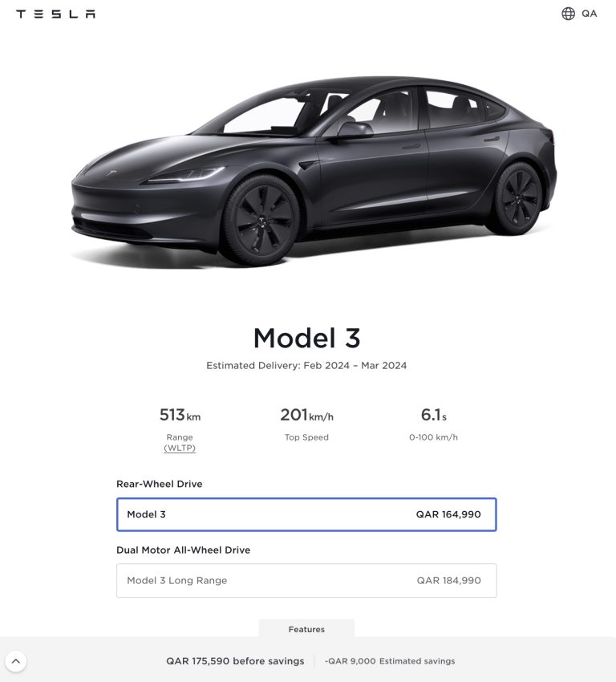Viewport: 616px width, 682px height.
Task: Open the Features tab button
Action: click(306, 629)
